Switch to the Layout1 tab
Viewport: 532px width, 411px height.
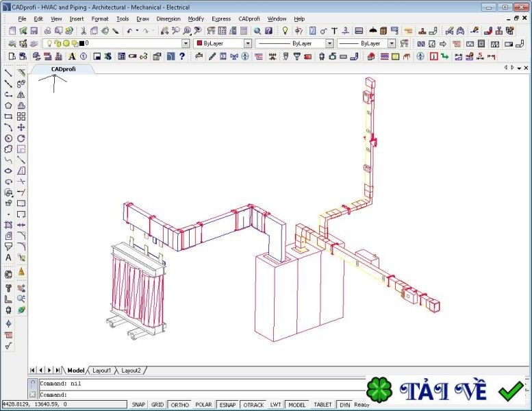click(x=101, y=371)
